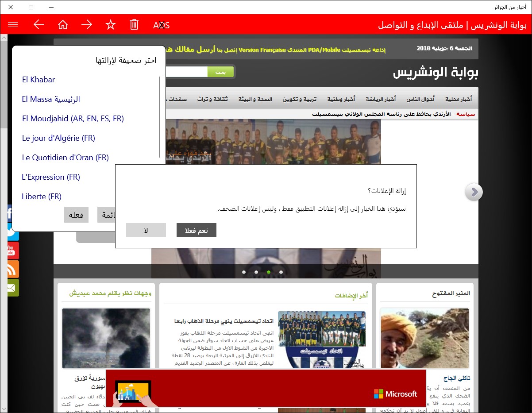Click the star favorites icon
This screenshot has height=413, width=532.
pyautogui.click(x=111, y=25)
